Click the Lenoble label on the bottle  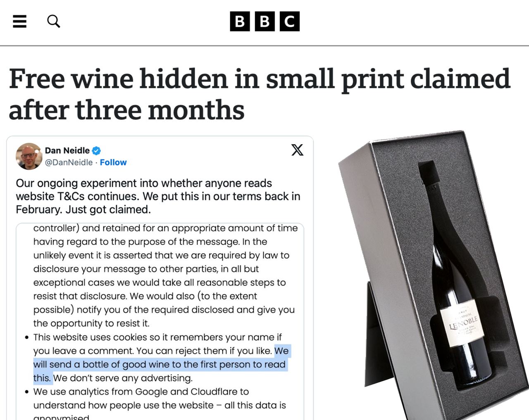(462, 323)
